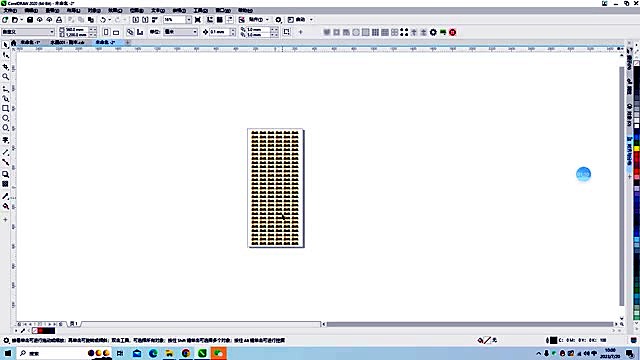Click the horizontal scrollbar below the canvas

pyautogui.click(x=469, y=324)
